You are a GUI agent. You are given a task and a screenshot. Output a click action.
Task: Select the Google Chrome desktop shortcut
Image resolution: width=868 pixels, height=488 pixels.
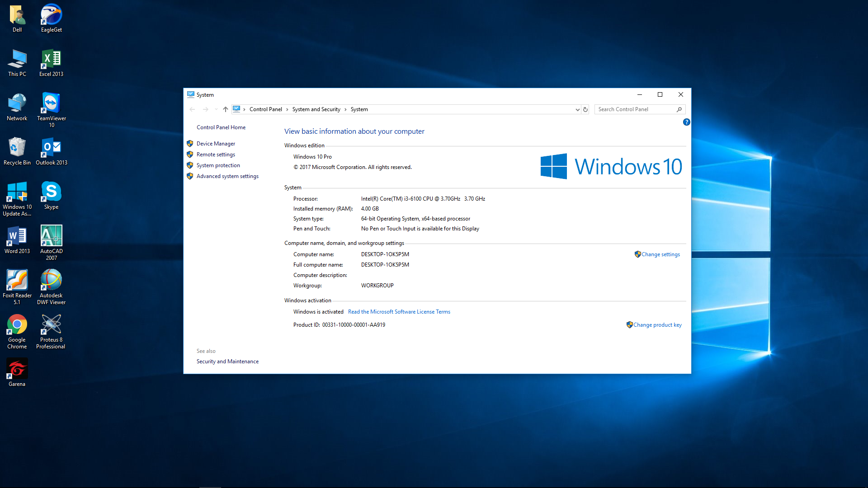click(17, 331)
